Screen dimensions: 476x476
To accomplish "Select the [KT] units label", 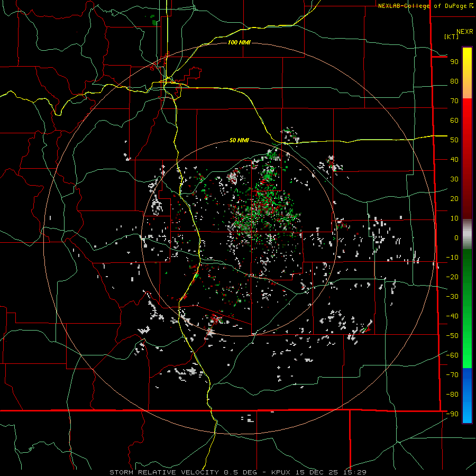I will (451, 36).
